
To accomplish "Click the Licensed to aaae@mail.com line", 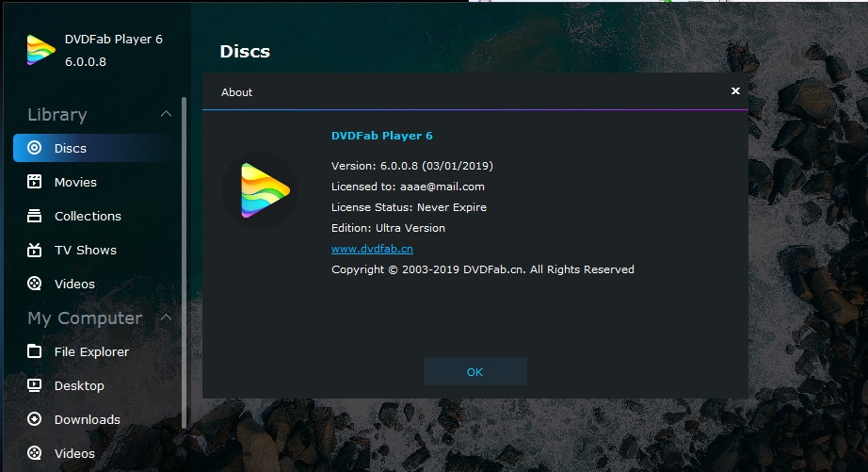I will pos(408,187).
